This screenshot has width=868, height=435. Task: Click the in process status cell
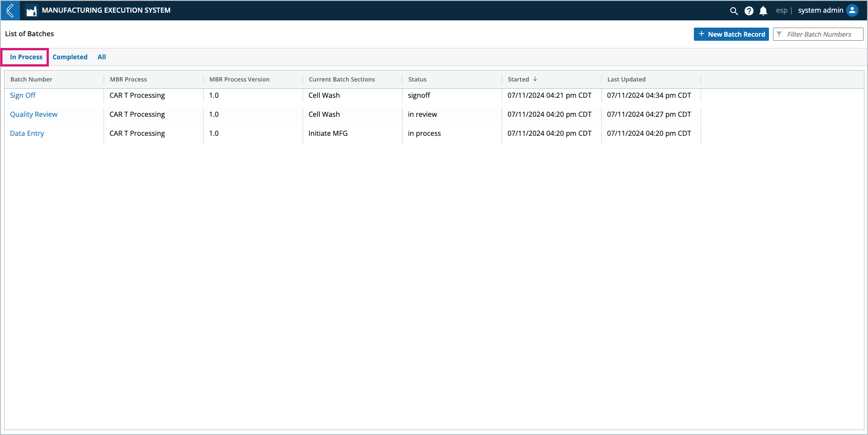coord(424,134)
